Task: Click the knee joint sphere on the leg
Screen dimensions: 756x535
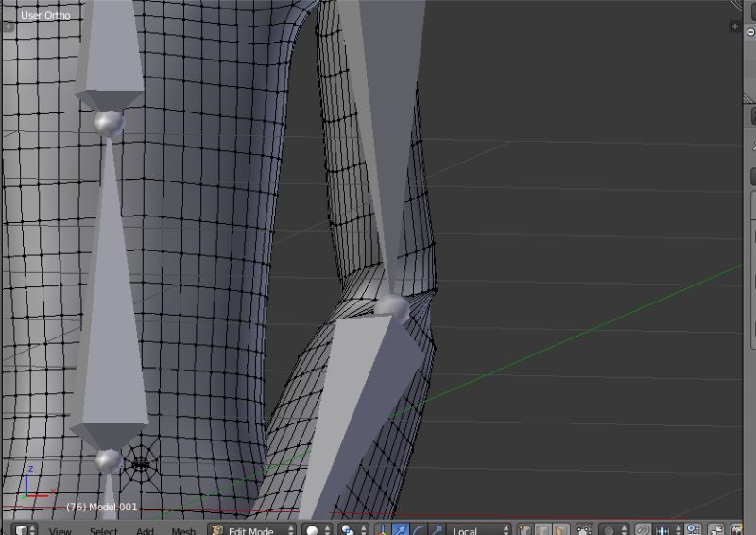Action: [x=393, y=308]
